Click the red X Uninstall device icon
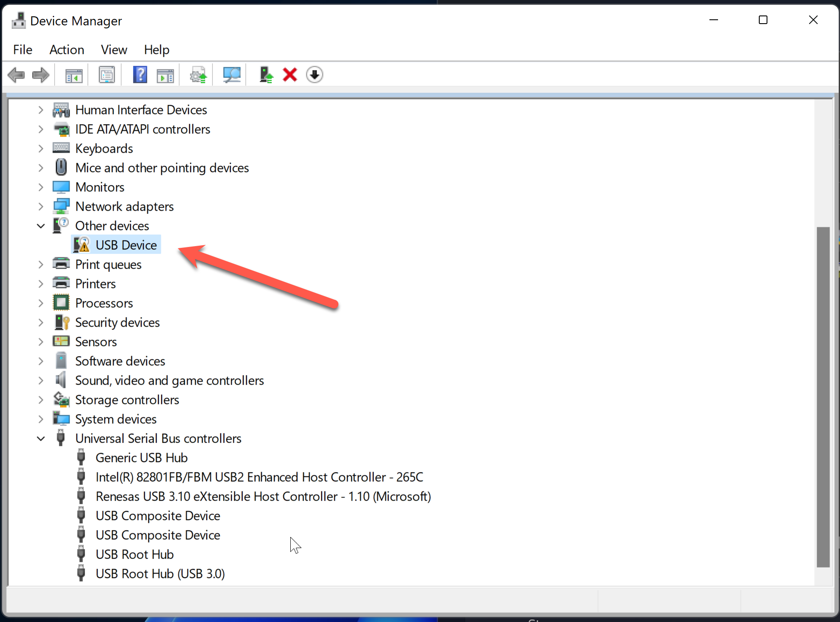Image resolution: width=840 pixels, height=622 pixels. (290, 75)
